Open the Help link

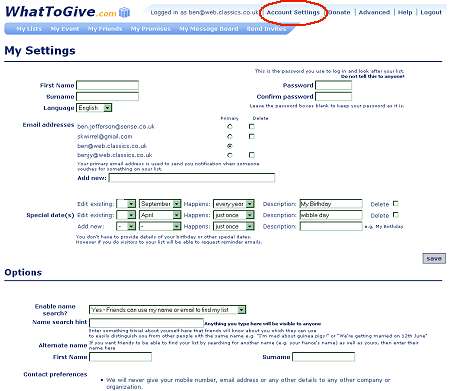tap(405, 12)
